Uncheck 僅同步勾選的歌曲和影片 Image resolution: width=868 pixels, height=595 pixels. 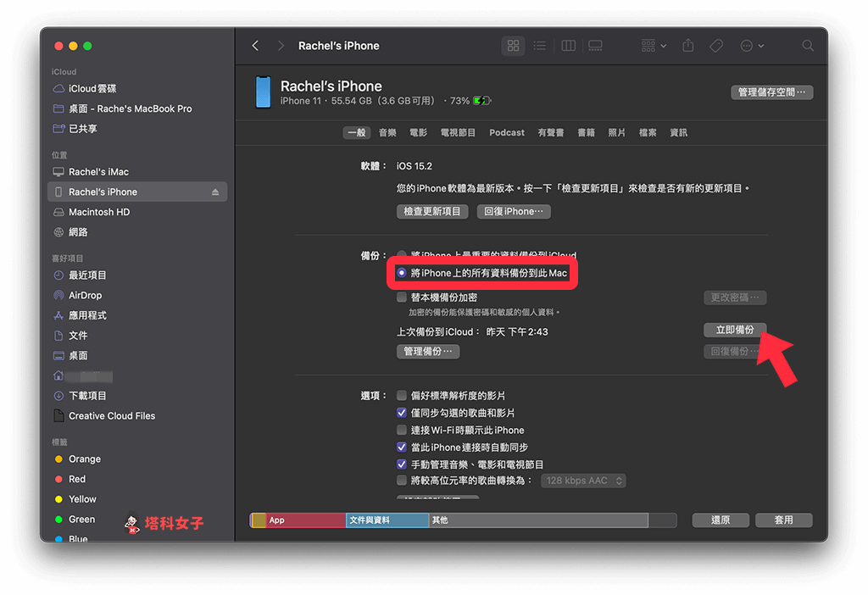[x=402, y=413]
